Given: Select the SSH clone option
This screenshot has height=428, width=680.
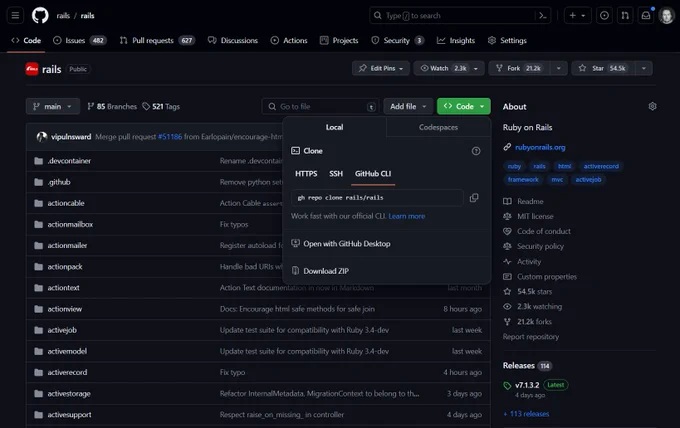Looking at the screenshot, I should (x=336, y=173).
